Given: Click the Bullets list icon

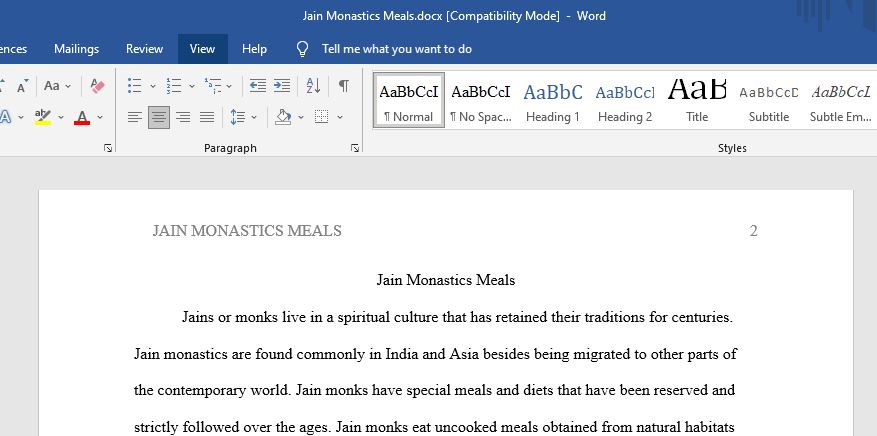Looking at the screenshot, I should (x=134, y=86).
